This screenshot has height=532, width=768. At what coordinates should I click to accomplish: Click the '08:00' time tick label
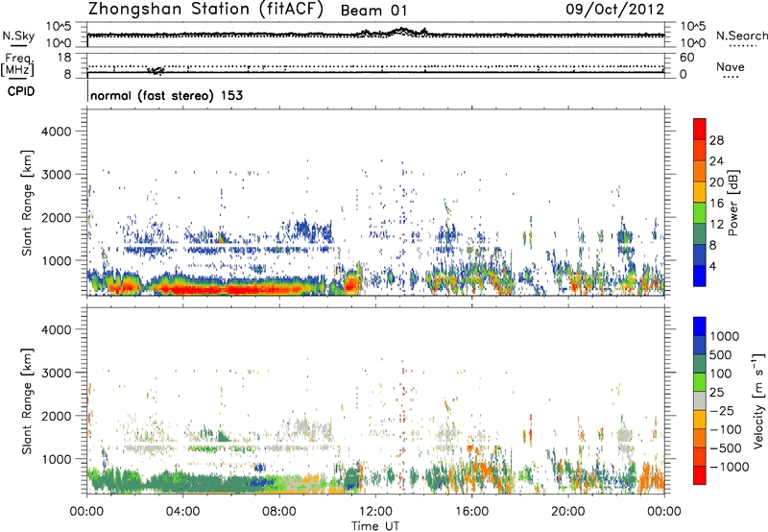pyautogui.click(x=279, y=512)
